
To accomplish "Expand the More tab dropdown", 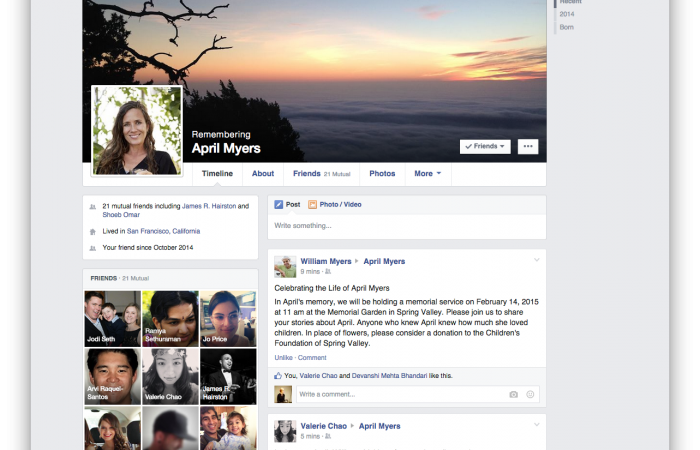I will point(427,174).
